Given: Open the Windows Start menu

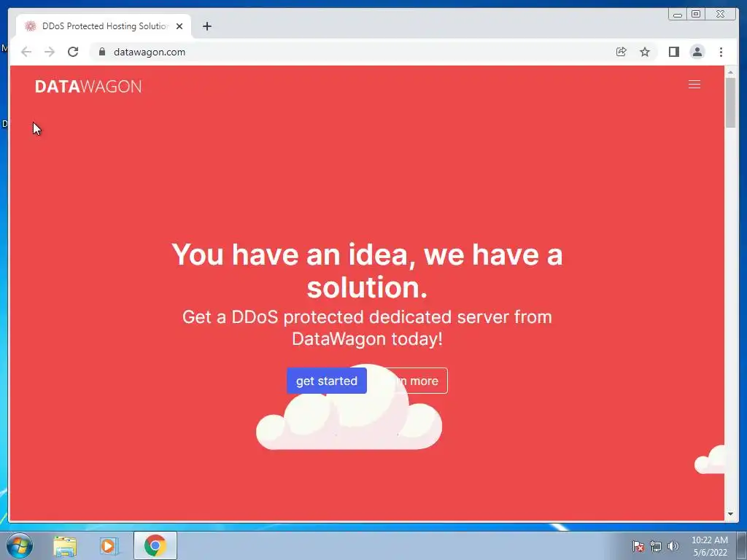Looking at the screenshot, I should [x=20, y=545].
